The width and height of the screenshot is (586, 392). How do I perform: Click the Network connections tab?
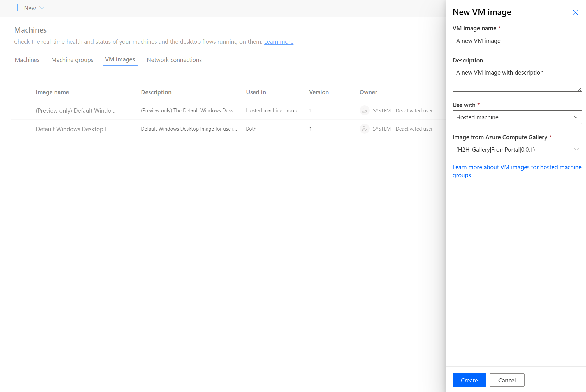174,59
